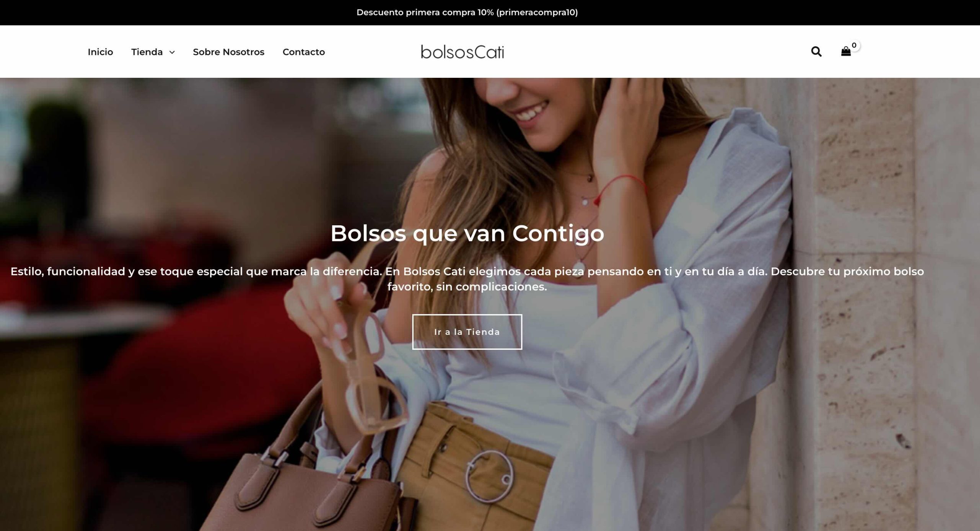980x531 pixels.
Task: Open the Sobre Nosotros page
Action: pyautogui.click(x=229, y=52)
